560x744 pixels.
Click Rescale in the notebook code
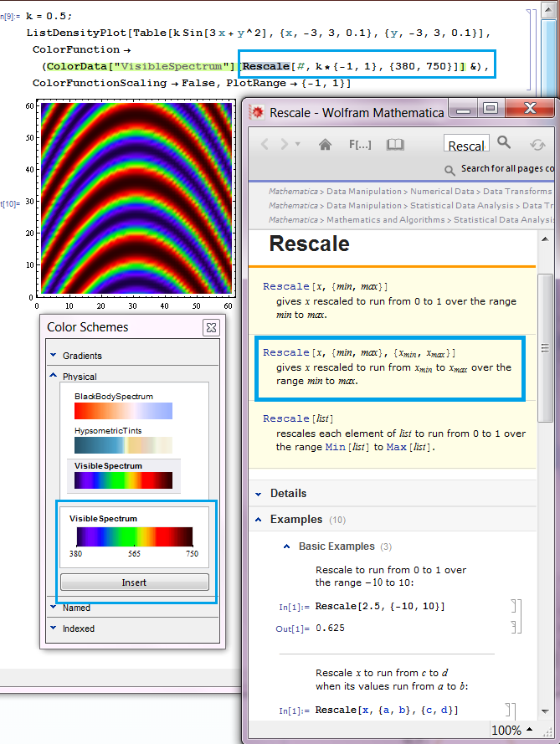click(x=265, y=66)
